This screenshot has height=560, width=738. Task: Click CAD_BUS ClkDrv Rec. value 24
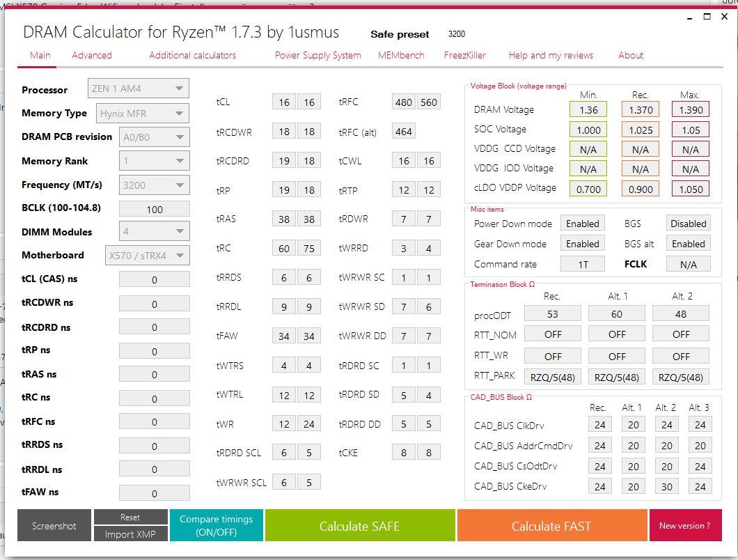[599, 424]
